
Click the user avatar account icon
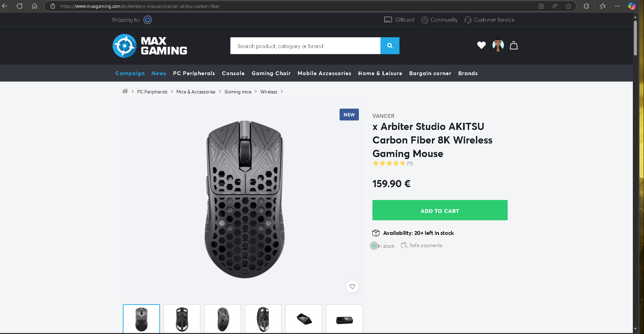tap(498, 45)
